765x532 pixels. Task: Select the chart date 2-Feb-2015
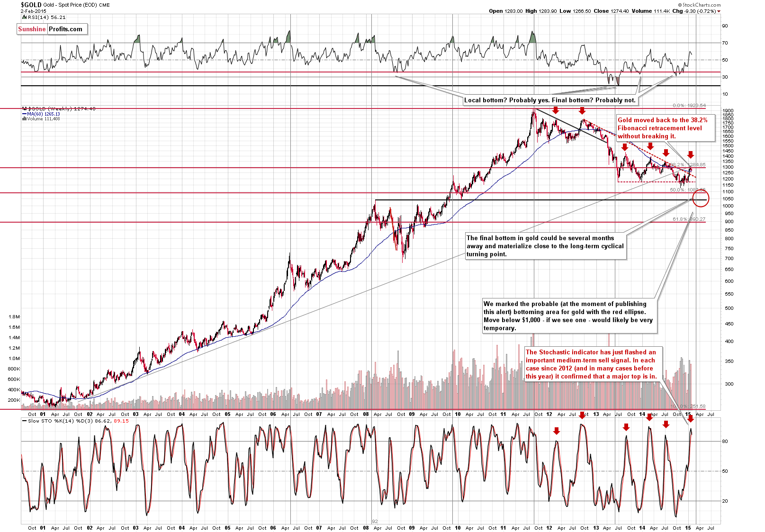pyautogui.click(x=34, y=11)
